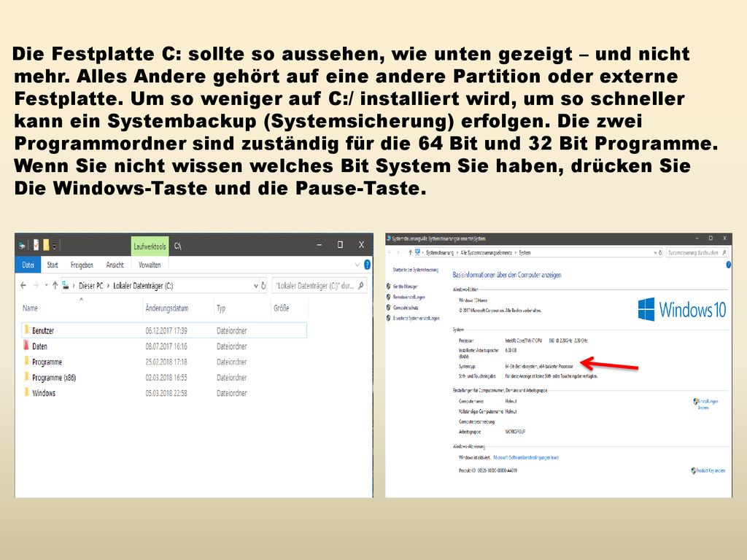Screen dimensions: 747x560
Task: Go up one level in System window
Action: [x=410, y=252]
